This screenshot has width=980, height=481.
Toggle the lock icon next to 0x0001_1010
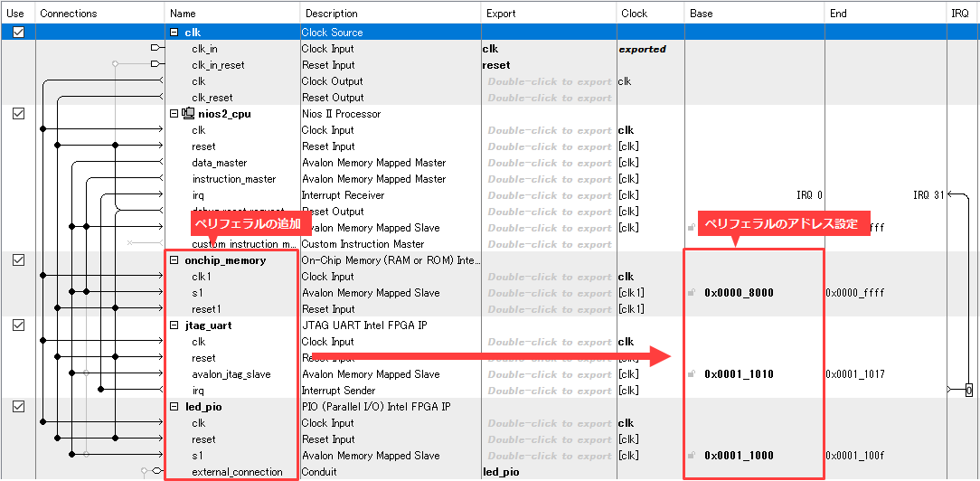(692, 374)
